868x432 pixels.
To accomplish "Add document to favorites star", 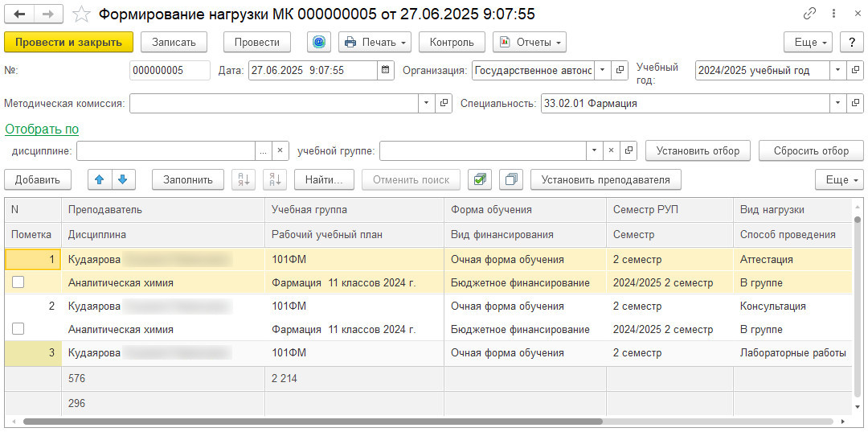I will pyautogui.click(x=81, y=14).
